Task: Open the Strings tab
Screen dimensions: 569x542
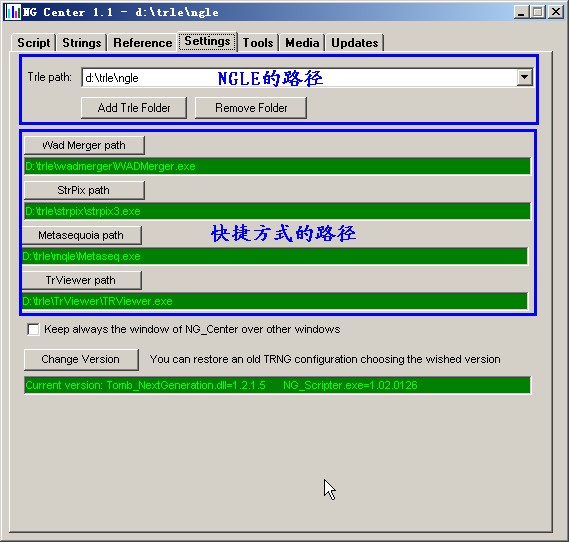Action: [82, 42]
